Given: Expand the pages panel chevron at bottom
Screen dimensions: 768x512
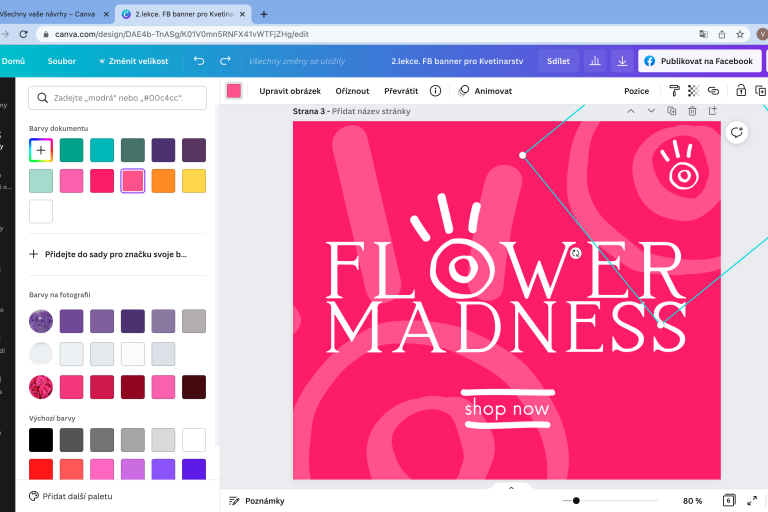Looking at the screenshot, I should coord(511,488).
